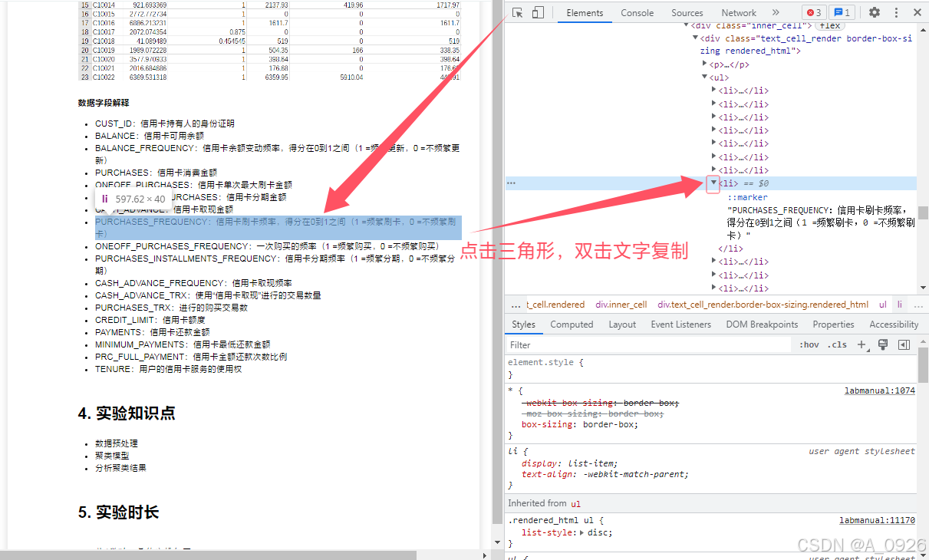Select the Layout pane tab

[622, 324]
